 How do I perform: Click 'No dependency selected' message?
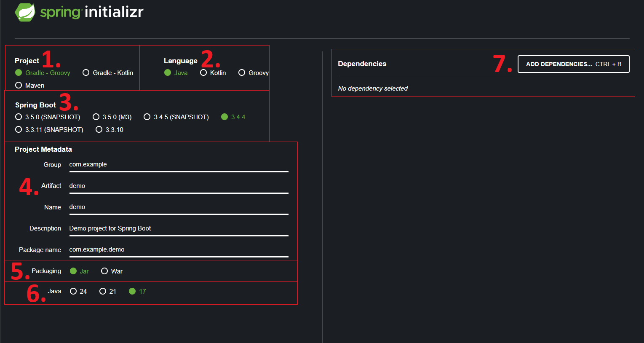[373, 88]
